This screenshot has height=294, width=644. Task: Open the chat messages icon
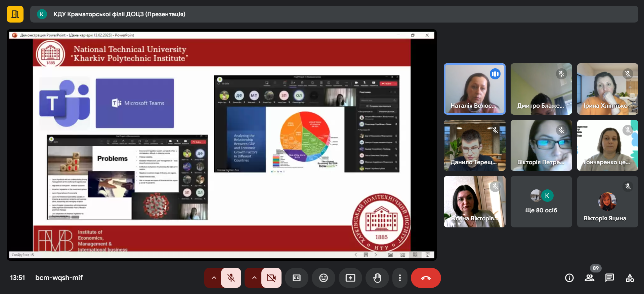(x=610, y=278)
